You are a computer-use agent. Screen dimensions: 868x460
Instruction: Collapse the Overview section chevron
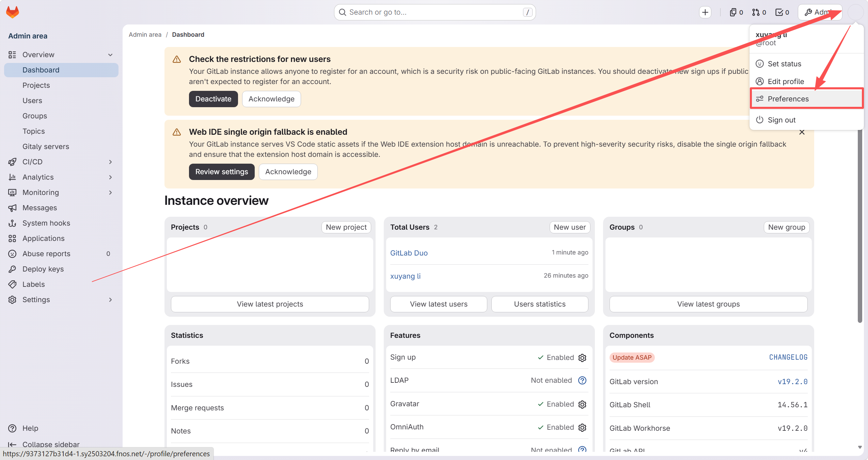pos(110,55)
